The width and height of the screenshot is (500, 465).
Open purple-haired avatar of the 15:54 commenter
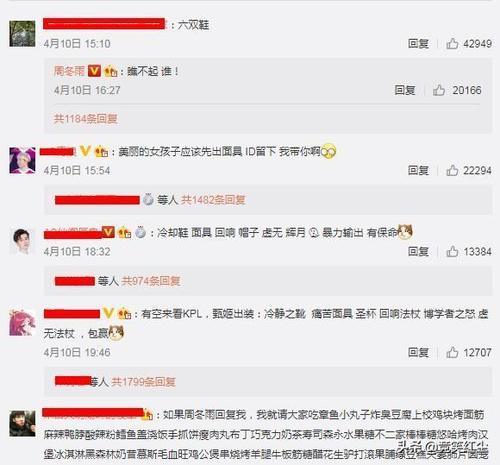coord(22,160)
